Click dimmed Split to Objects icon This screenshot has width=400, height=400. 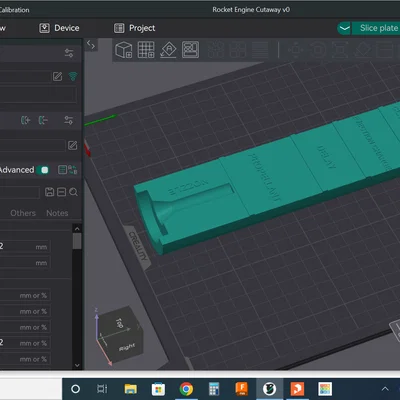[216, 50]
